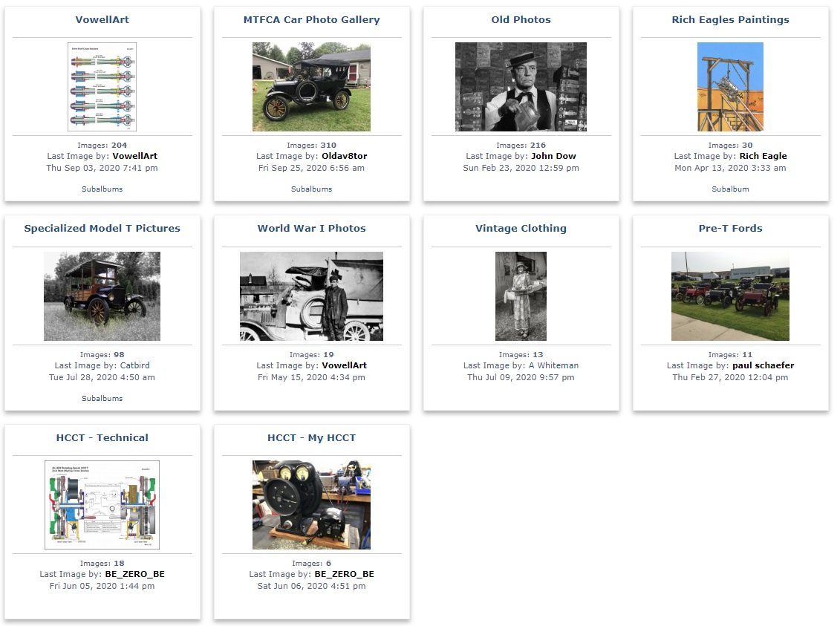Click the MTFCA Car Photo Gallery thumbnail
The width and height of the screenshot is (840, 626).
tap(311, 87)
